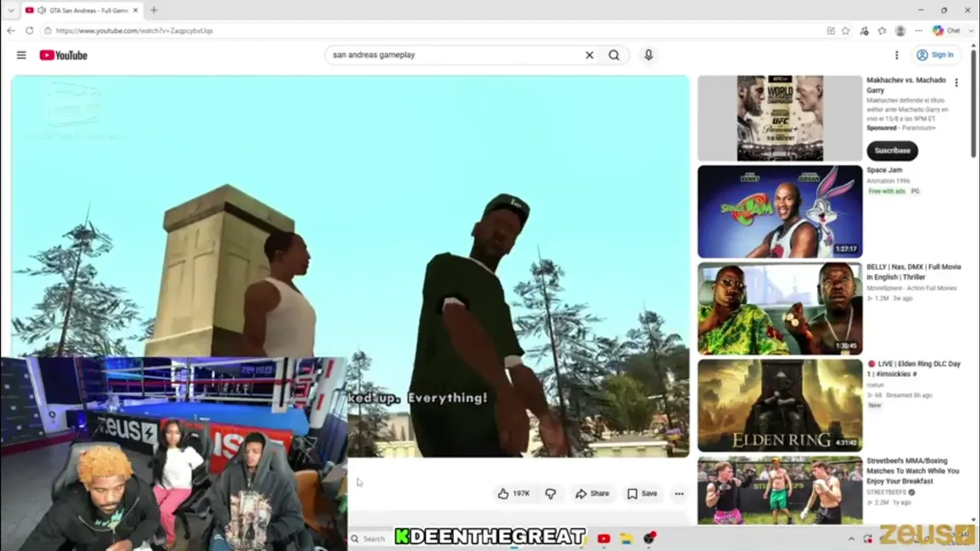This screenshot has width=980, height=551.
Task: Open the Windows taskbar Search box
Action: click(369, 539)
